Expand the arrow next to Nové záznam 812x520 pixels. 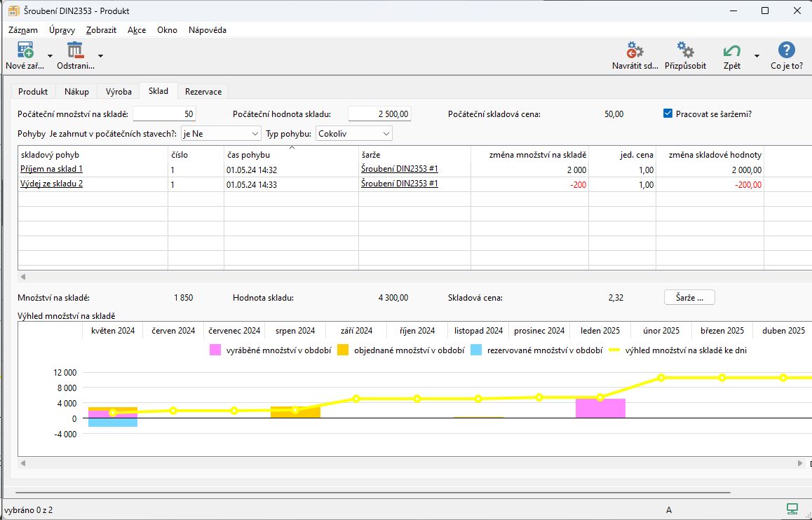click(x=50, y=56)
